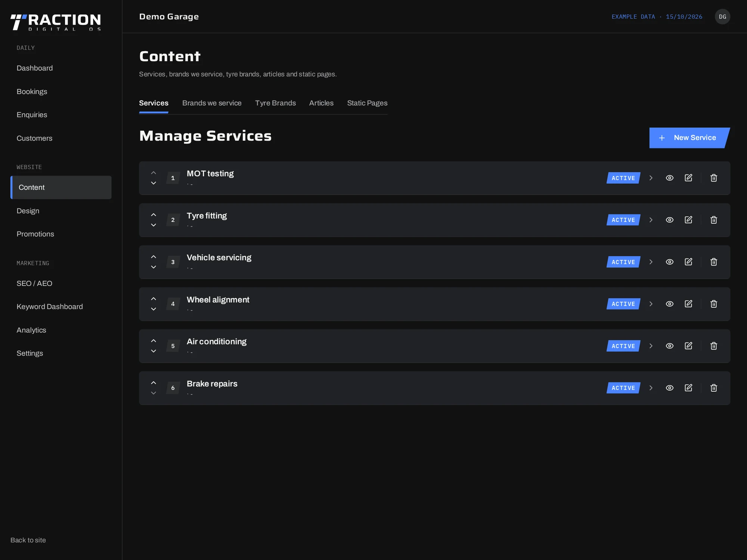
Task: Edit the MOT testing service
Action: [688, 178]
